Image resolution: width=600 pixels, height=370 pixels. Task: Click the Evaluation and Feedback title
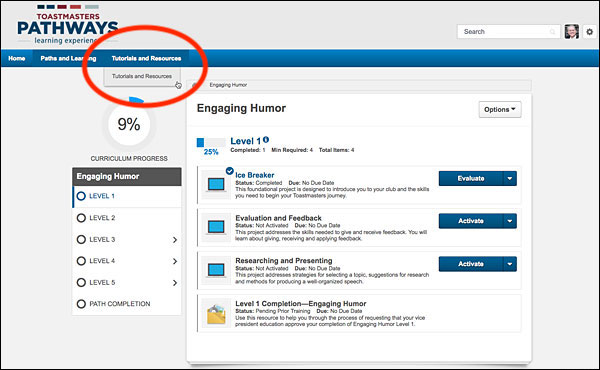(278, 218)
